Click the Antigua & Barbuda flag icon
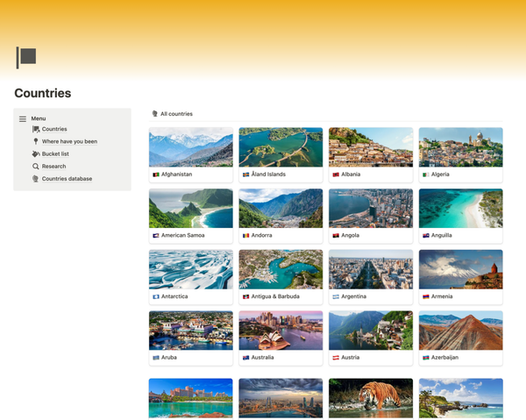 [x=245, y=296]
